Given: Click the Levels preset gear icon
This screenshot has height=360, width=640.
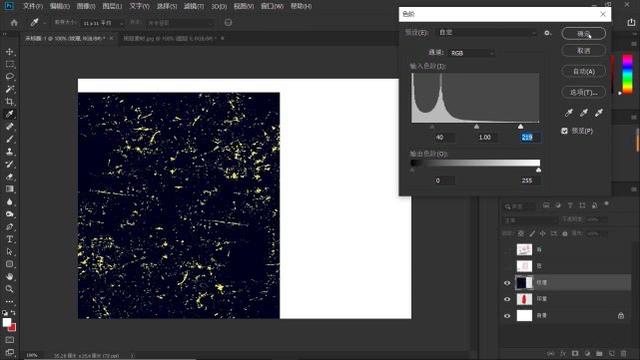Looking at the screenshot, I should point(547,33).
